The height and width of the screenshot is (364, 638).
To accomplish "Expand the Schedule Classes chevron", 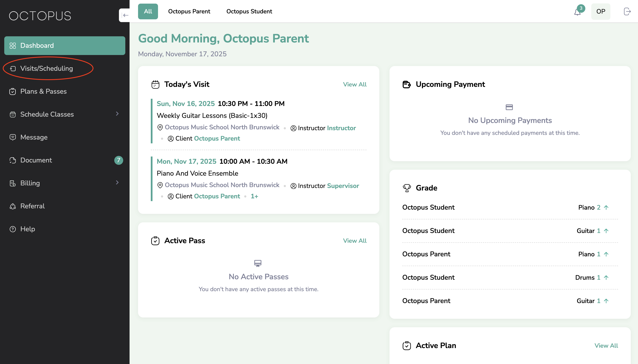I will (x=117, y=114).
